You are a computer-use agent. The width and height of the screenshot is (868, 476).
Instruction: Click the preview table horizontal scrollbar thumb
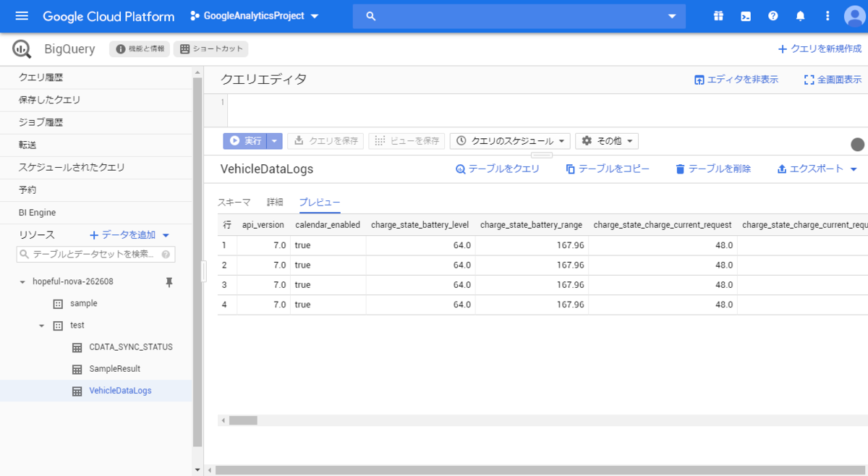click(243, 420)
